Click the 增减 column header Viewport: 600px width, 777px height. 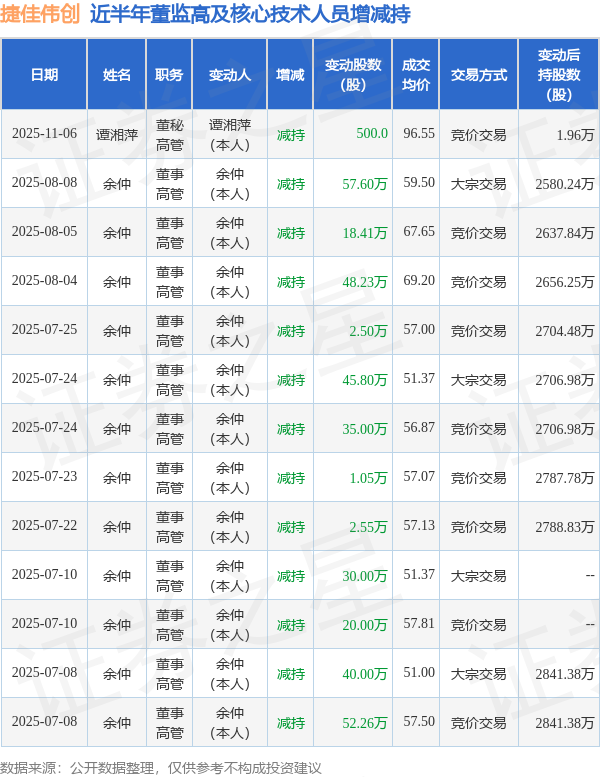(290, 75)
